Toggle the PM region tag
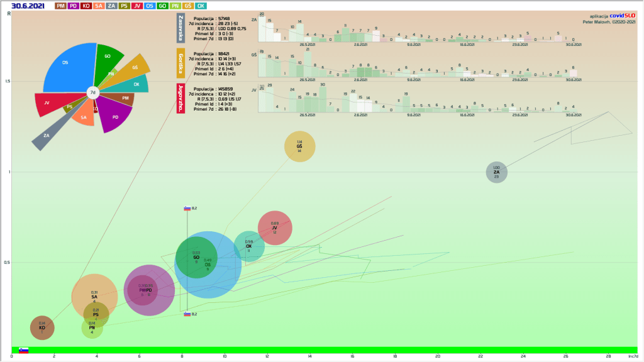This screenshot has height=362, width=644. pos(60,6)
